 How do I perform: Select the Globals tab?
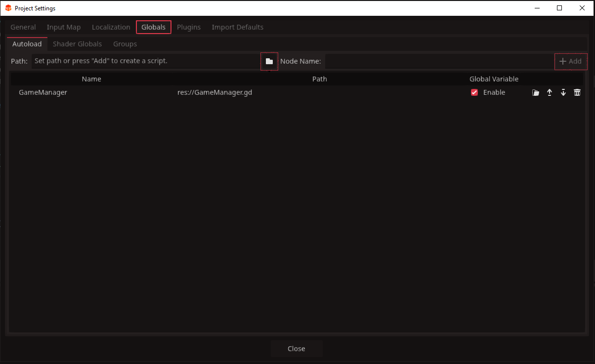(153, 27)
